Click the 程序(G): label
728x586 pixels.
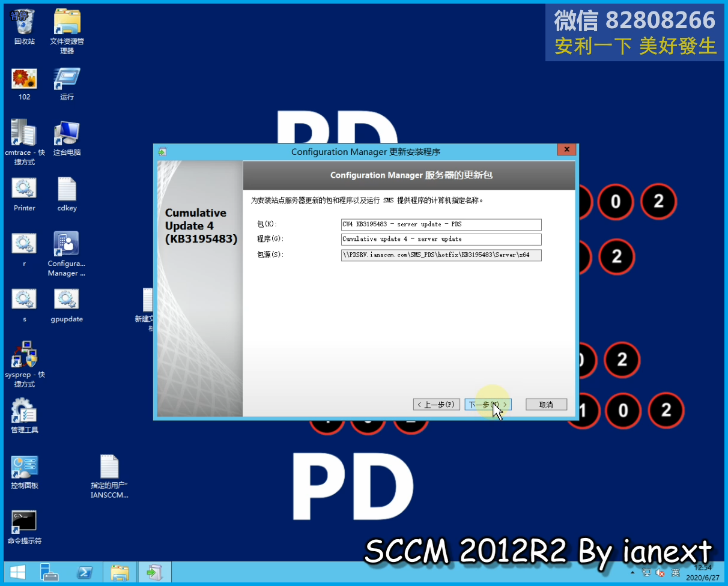(x=270, y=240)
